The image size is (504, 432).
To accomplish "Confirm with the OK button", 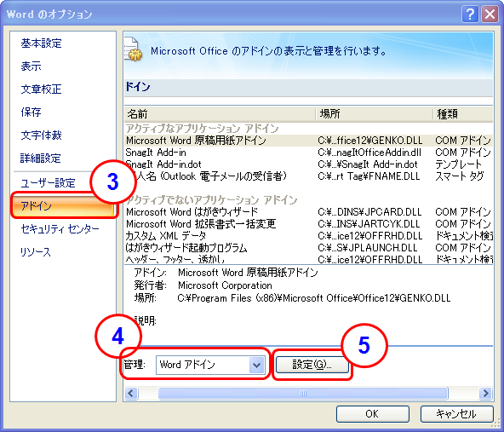I will coord(373,414).
